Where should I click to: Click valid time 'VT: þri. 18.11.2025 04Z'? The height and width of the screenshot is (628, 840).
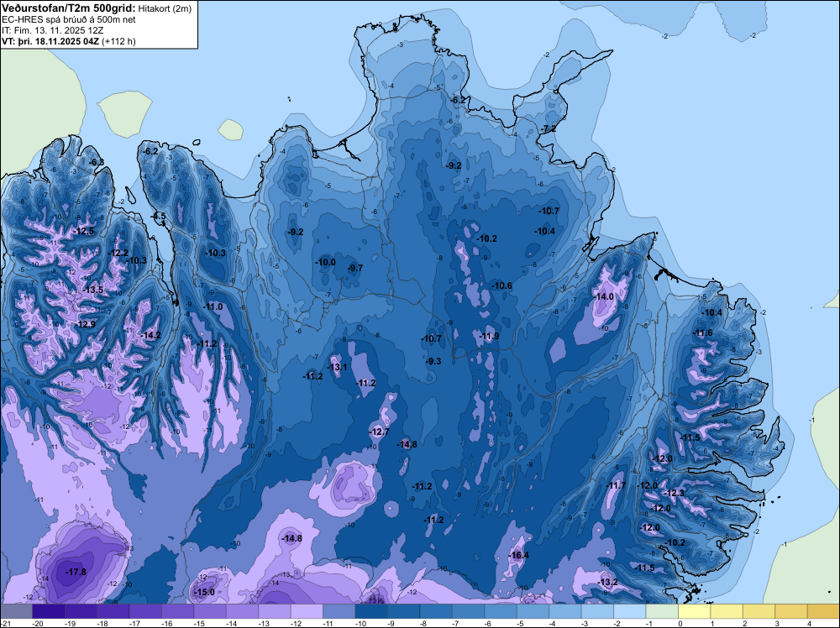50,41
